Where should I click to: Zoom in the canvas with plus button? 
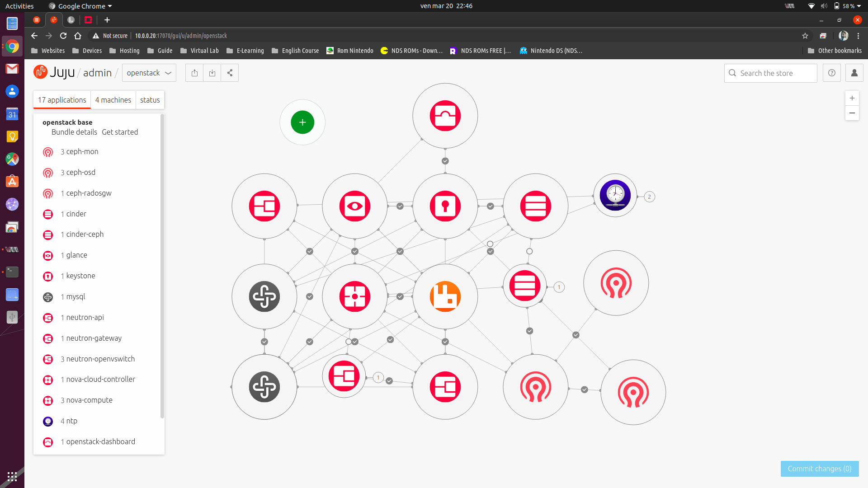(x=852, y=98)
